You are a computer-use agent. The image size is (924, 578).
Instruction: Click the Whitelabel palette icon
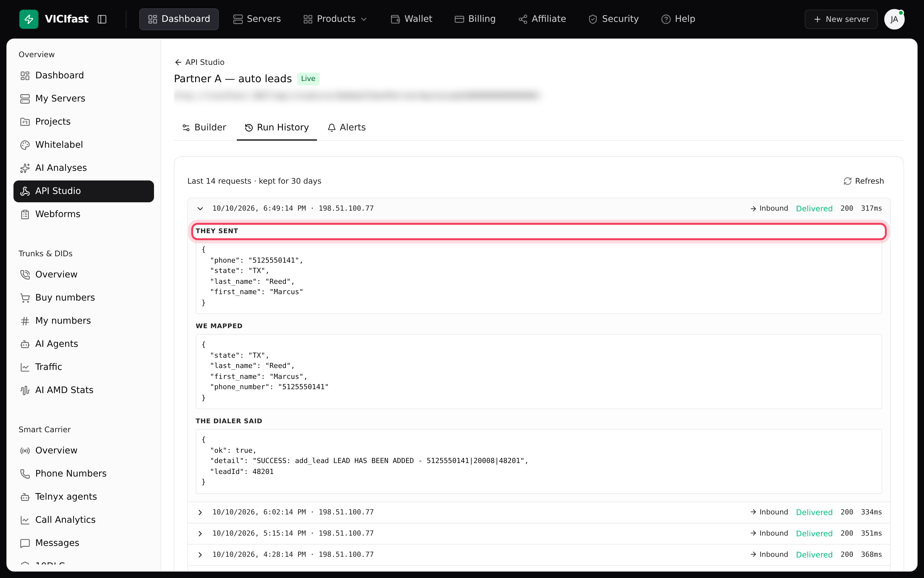(25, 145)
